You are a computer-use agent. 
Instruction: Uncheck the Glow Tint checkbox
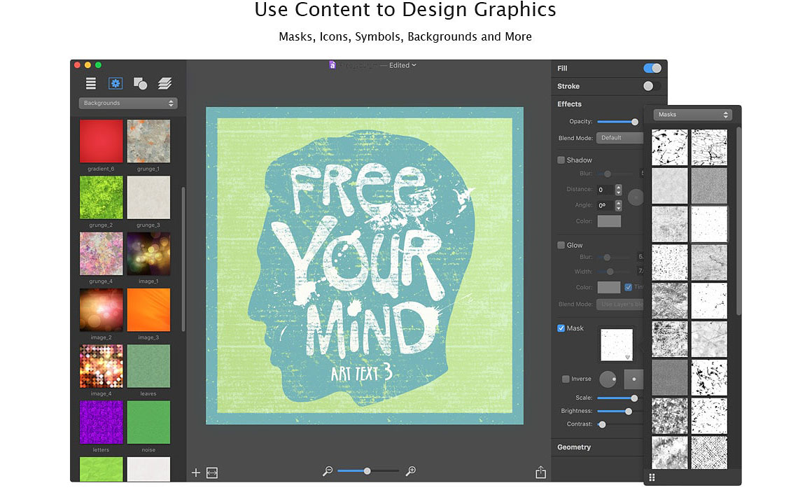(628, 286)
